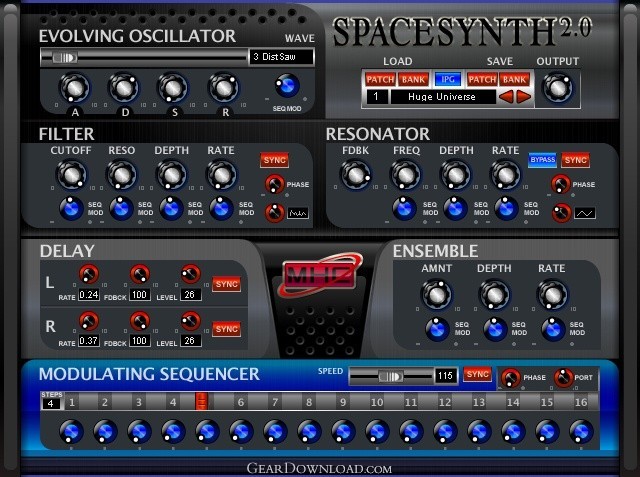Click the Filter DEPTH knob
This screenshot has width=640, height=477.
tap(171, 175)
